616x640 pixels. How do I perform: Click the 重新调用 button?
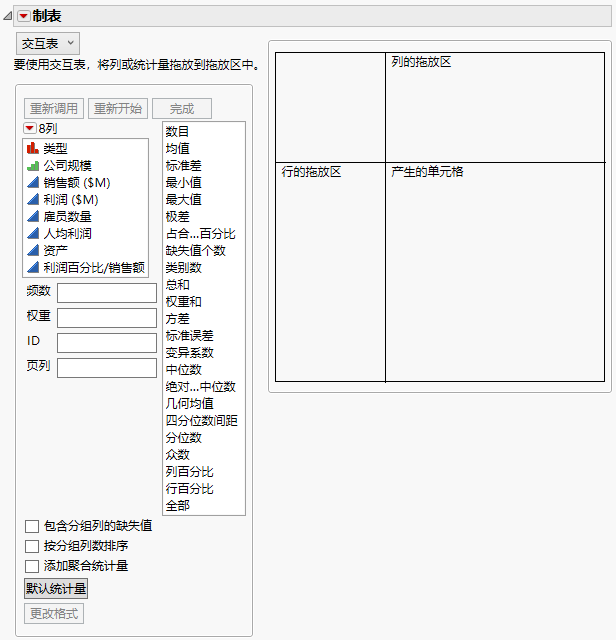(54, 109)
